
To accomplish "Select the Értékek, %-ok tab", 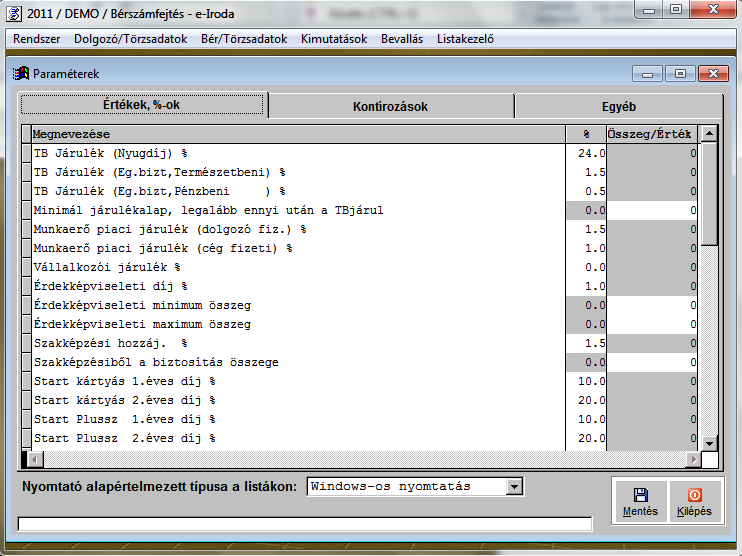I will pos(142,106).
